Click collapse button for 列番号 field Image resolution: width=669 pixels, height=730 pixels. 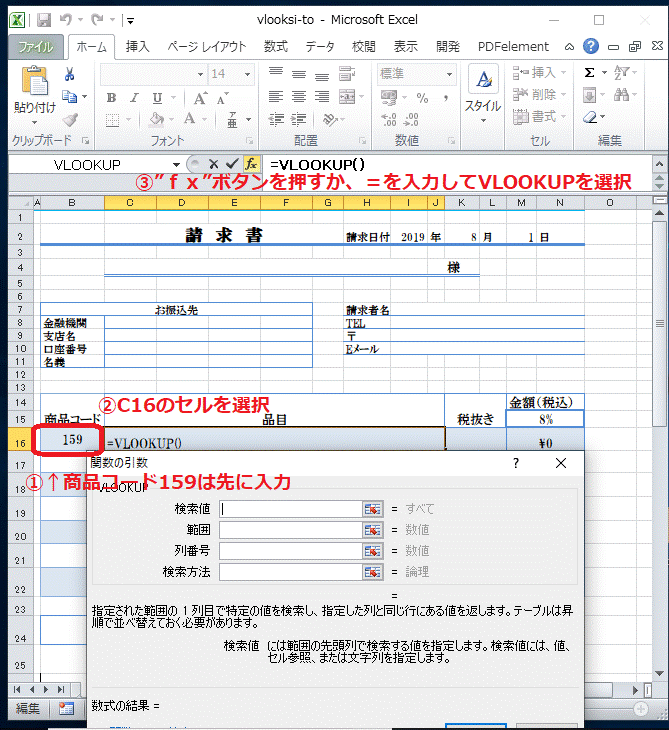pos(373,551)
